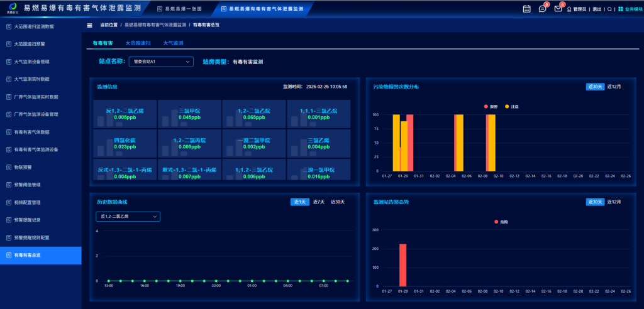Image resolution: width=644 pixels, height=309 pixels.
Task: Click the 管理员 user avatar icon
Action: pos(569,9)
